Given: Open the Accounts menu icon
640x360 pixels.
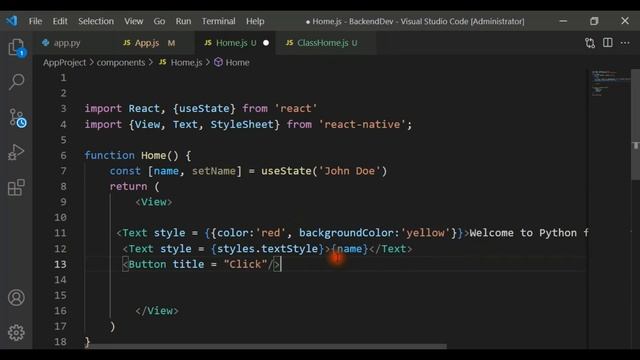Looking at the screenshot, I should pyautogui.click(x=16, y=298).
